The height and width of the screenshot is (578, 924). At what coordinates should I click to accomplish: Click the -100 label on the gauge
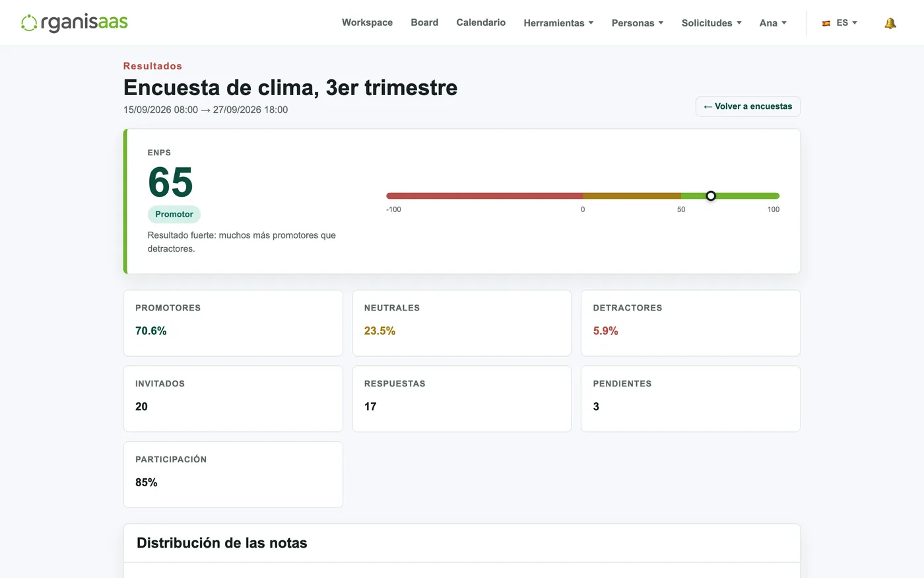pos(393,209)
